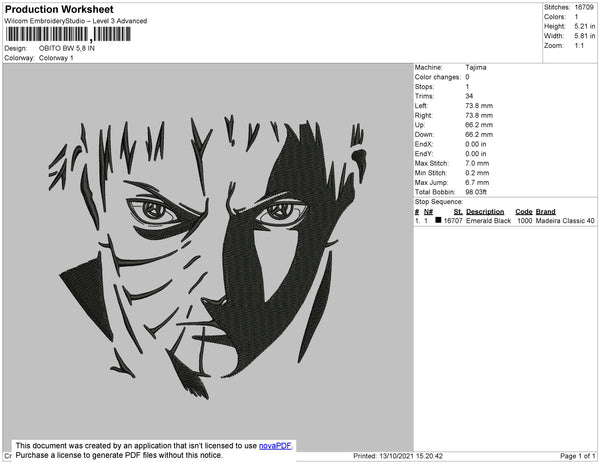Click the 'Brand' column header

click(x=545, y=212)
